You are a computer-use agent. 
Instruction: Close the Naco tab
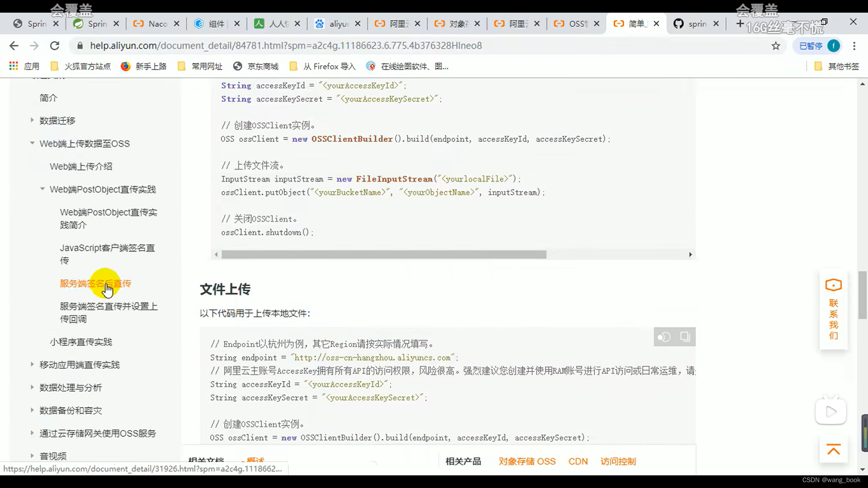[177, 23]
